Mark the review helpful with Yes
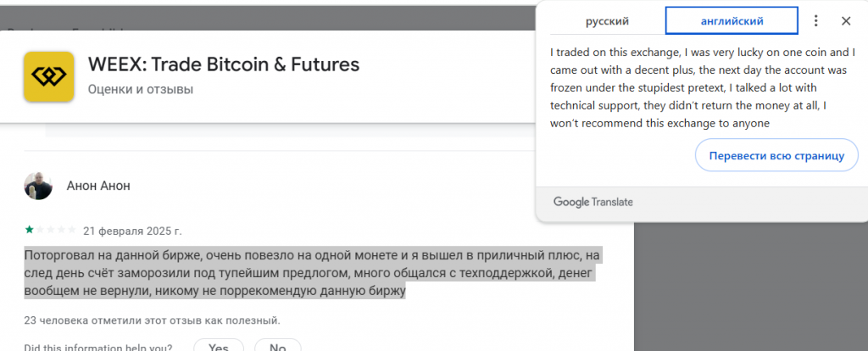Image resolution: width=868 pixels, height=351 pixels. (219, 347)
